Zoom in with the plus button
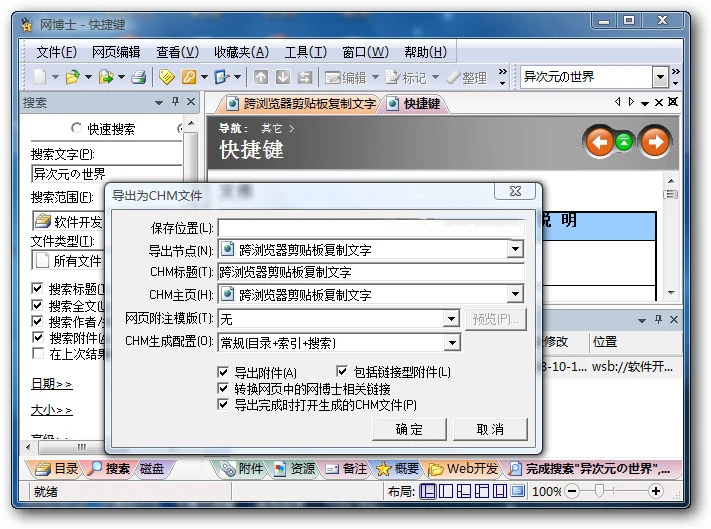Viewport: 711px width, 529px height. (x=656, y=491)
